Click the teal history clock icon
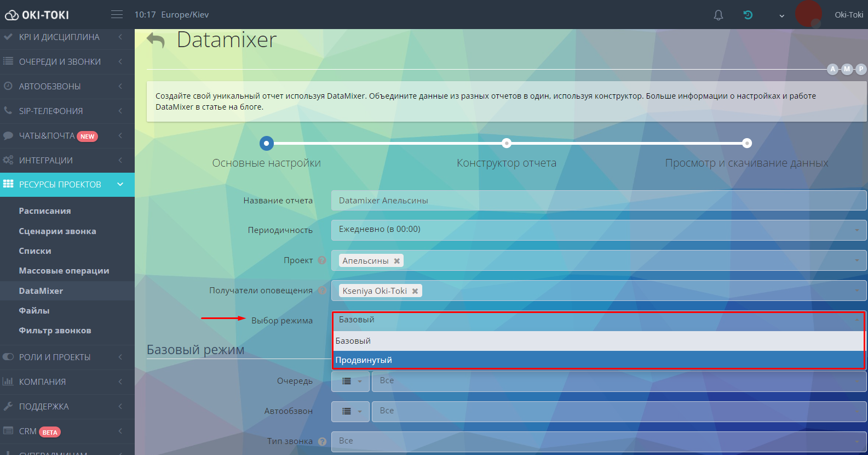 (x=748, y=15)
